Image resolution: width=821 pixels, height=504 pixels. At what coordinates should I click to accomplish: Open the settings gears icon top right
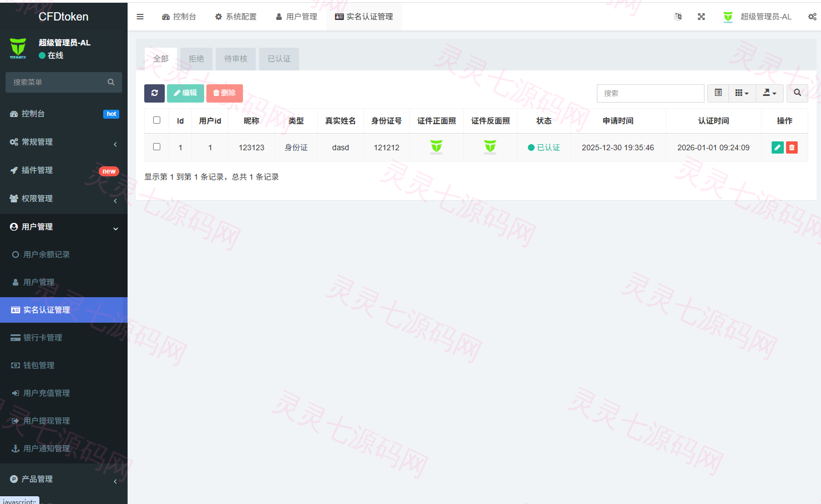[812, 17]
